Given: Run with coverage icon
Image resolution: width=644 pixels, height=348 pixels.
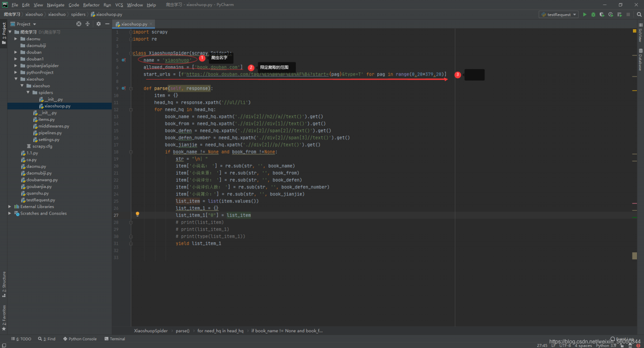Looking at the screenshot, I should (x=602, y=15).
